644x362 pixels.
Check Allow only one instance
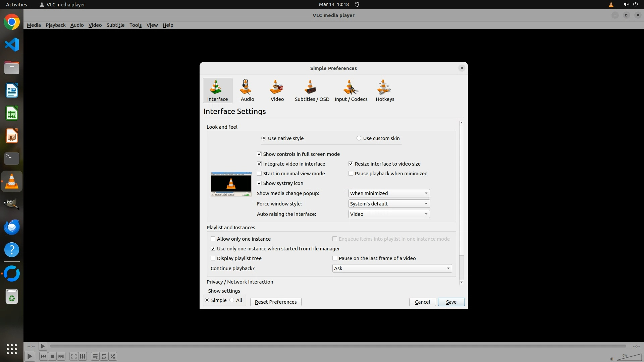(x=213, y=239)
